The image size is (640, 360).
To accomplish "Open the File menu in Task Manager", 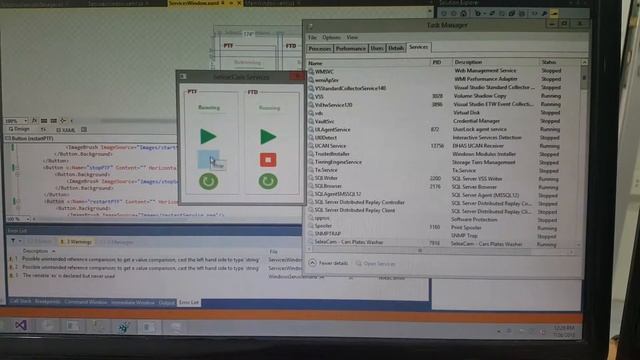I will [312, 37].
